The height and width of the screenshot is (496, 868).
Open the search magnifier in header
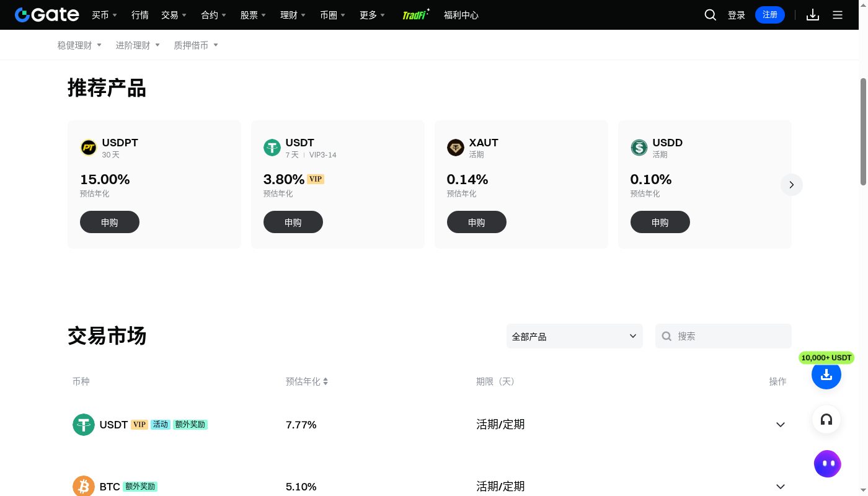(711, 15)
